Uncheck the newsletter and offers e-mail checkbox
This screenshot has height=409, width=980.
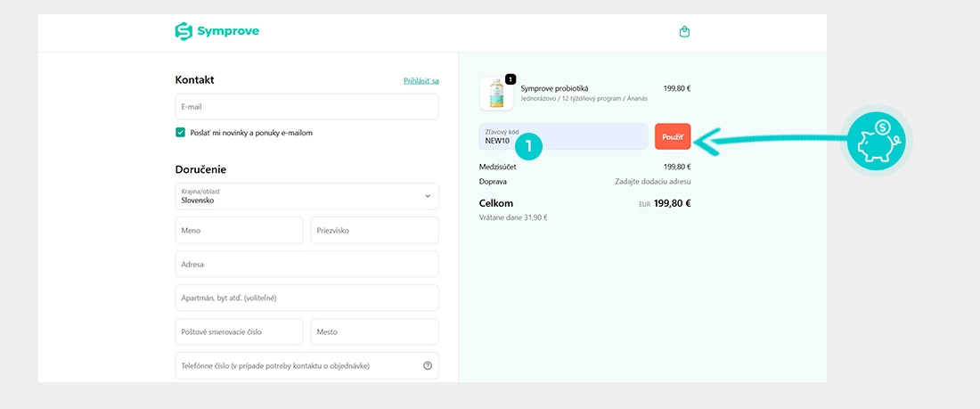(181, 133)
